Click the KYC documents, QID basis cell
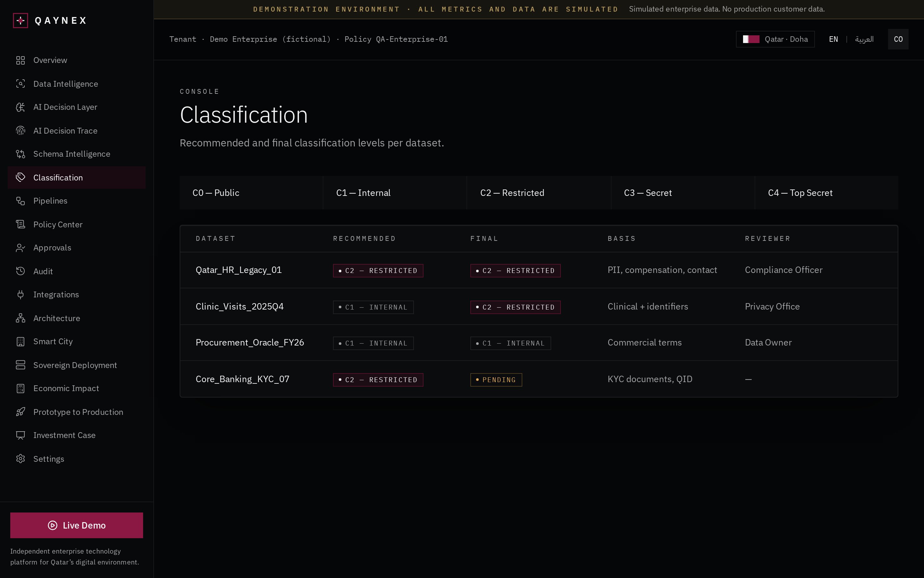 [650, 379]
